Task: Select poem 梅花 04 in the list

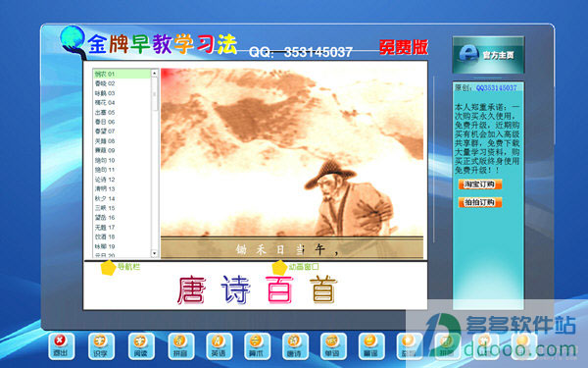Action: (122, 102)
